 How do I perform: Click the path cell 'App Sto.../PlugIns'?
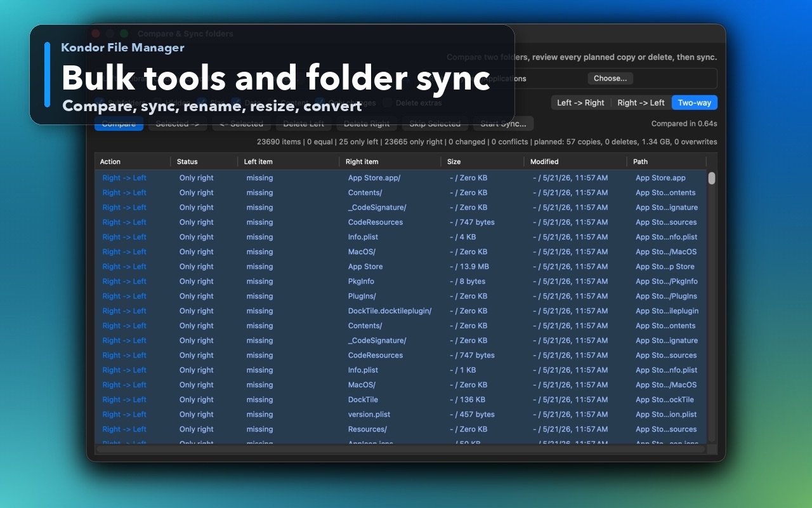click(666, 296)
